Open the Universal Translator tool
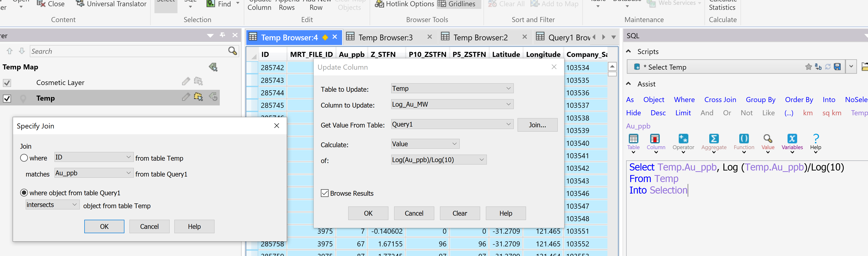868x256 pixels. pyautogui.click(x=111, y=4)
